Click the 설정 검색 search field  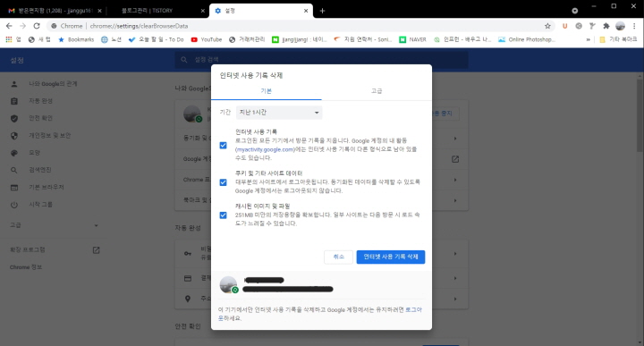pos(321,60)
